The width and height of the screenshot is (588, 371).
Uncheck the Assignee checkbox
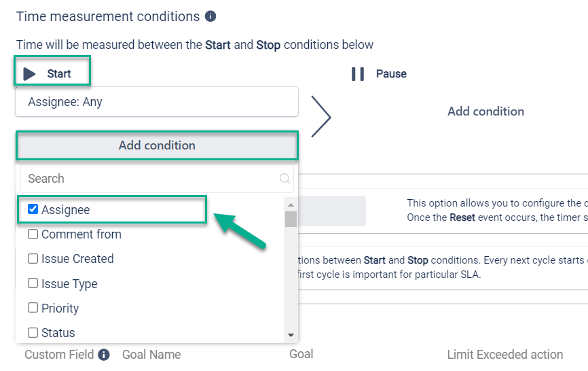[33, 209]
